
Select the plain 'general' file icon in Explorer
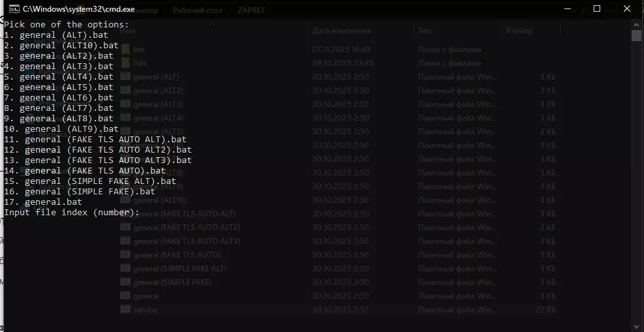125,296
